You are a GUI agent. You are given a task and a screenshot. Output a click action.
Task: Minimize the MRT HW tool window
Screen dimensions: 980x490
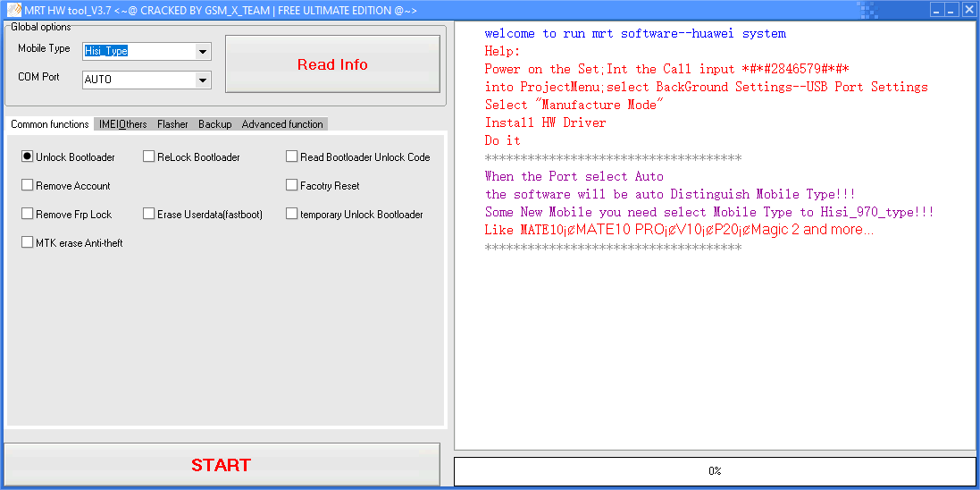click(x=936, y=10)
